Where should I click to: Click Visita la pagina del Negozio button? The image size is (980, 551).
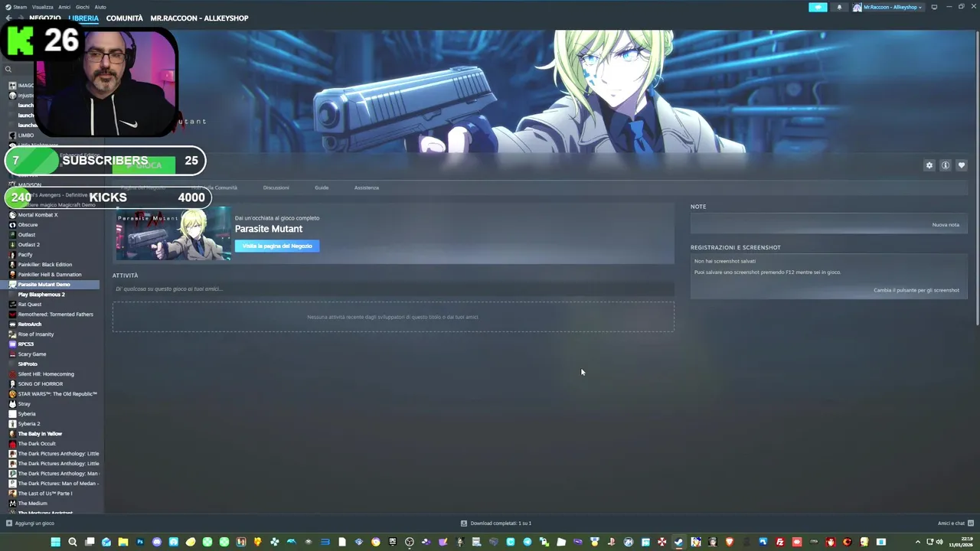point(277,246)
